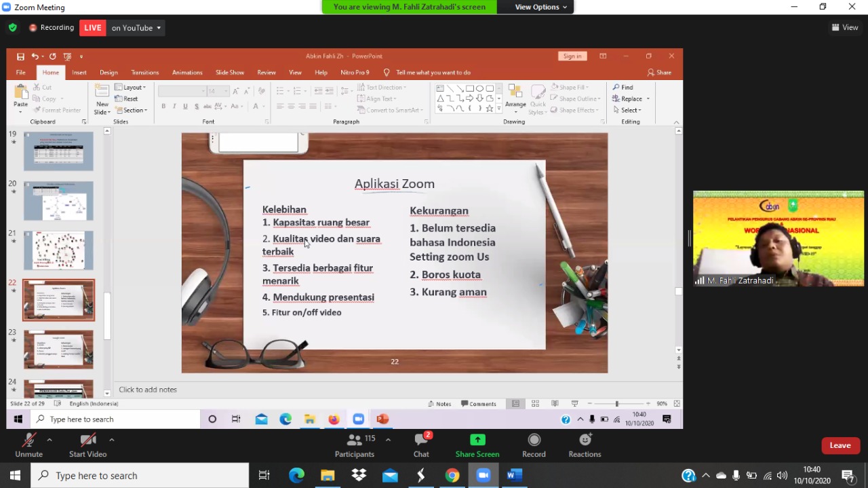
Task: Open the 'on YouTube' live stream dropdown
Action: click(x=136, y=28)
